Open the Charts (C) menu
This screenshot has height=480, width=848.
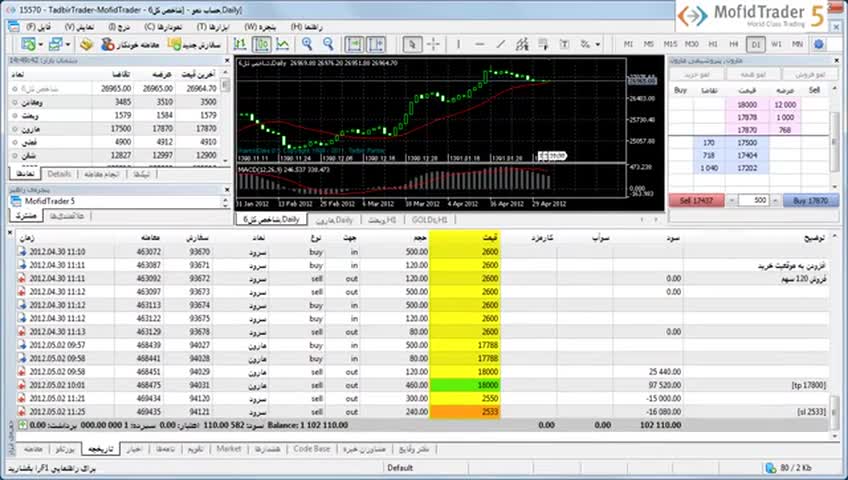(163, 26)
